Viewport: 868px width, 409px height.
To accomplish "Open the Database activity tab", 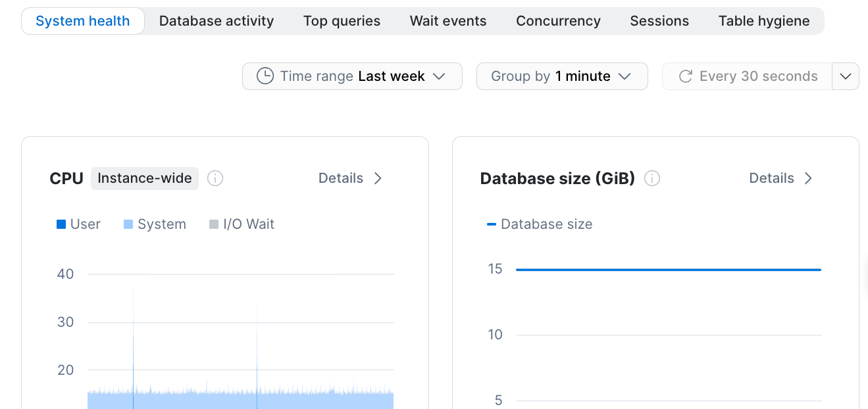I will [x=217, y=21].
